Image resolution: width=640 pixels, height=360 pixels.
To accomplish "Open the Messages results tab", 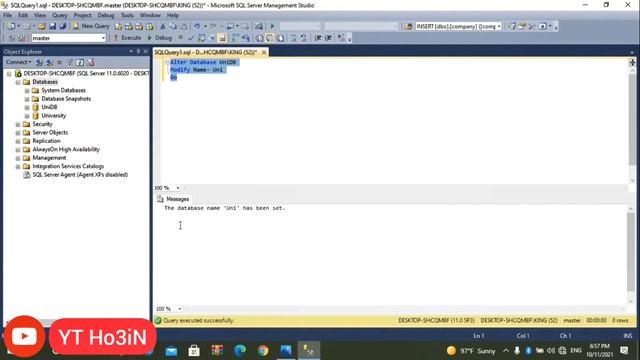I will tap(173, 199).
